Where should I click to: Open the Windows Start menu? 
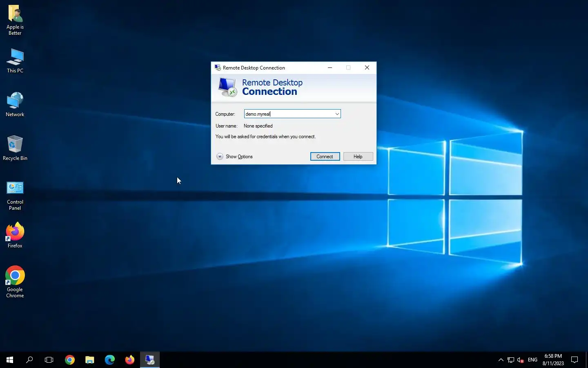(10, 360)
